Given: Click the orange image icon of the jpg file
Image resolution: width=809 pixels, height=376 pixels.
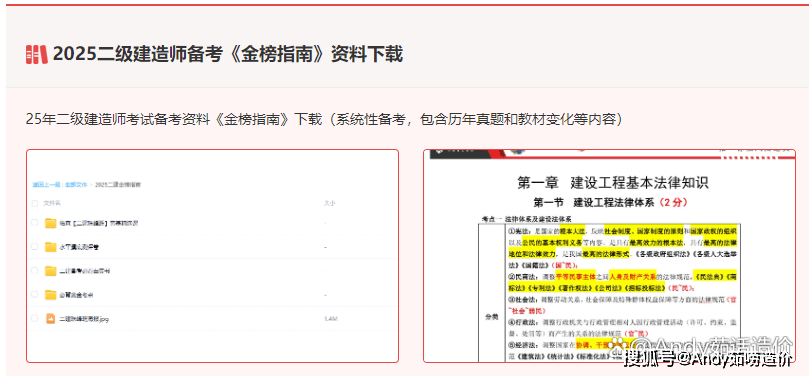Looking at the screenshot, I should tap(51, 319).
